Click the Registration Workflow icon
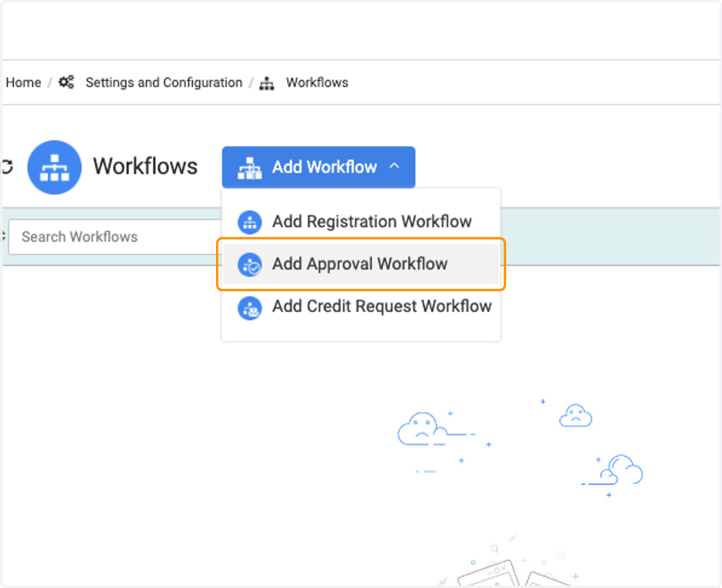 tap(250, 222)
